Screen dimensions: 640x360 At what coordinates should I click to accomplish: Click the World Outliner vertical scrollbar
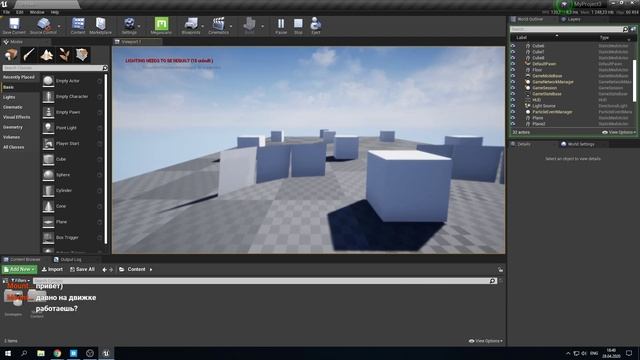[x=634, y=80]
